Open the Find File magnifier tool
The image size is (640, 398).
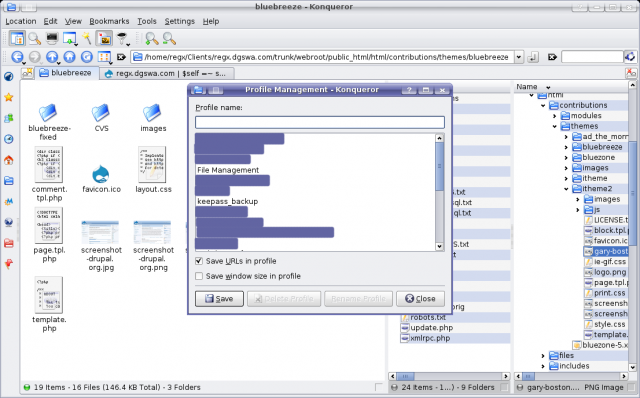(35, 39)
